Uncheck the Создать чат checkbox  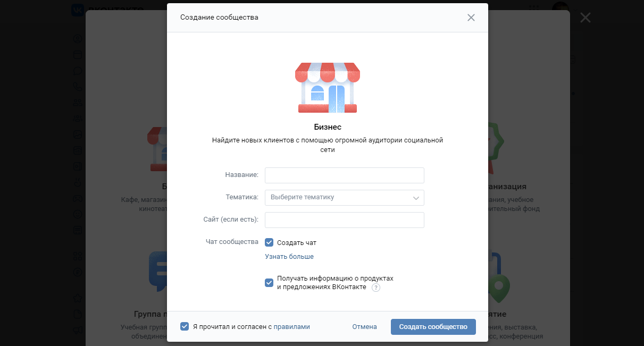(x=269, y=242)
